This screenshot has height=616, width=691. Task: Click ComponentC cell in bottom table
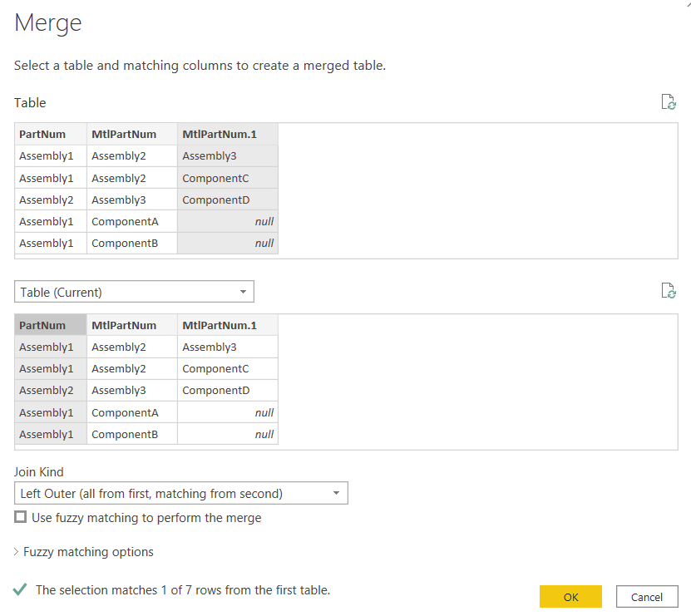coord(228,368)
